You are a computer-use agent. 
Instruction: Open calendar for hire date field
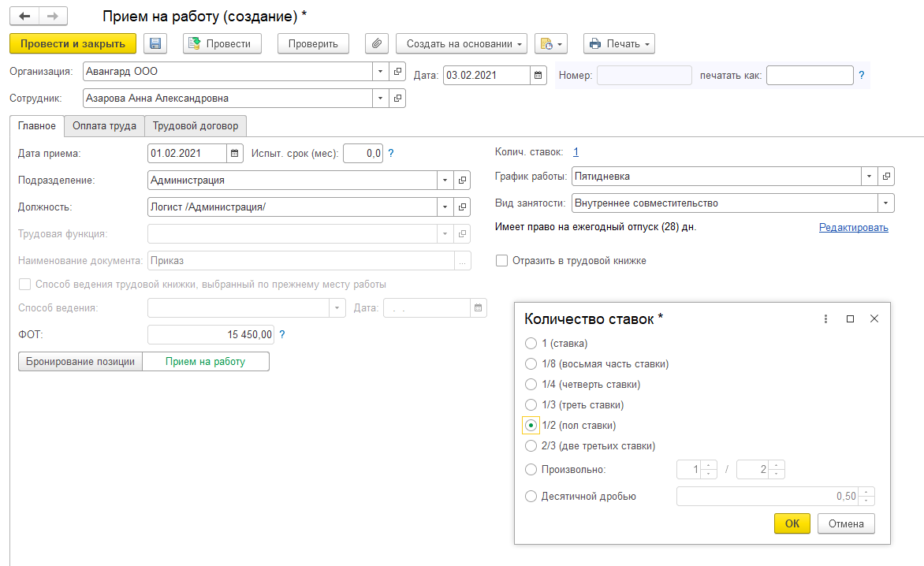tap(235, 153)
